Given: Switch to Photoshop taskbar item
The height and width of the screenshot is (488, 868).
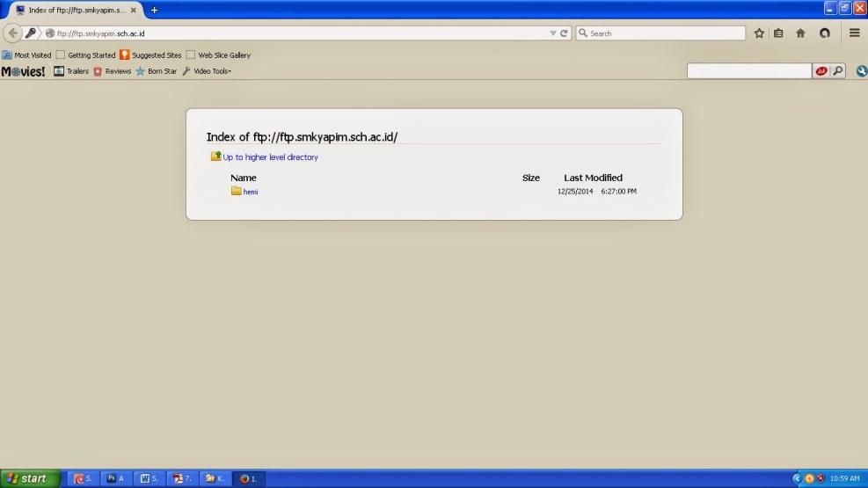Looking at the screenshot, I should click(116, 478).
